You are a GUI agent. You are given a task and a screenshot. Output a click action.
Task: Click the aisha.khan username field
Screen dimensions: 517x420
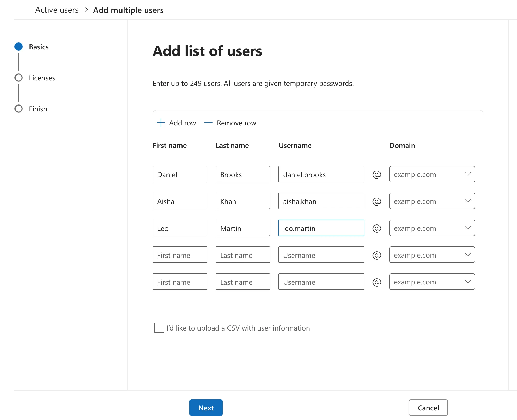tap(321, 201)
